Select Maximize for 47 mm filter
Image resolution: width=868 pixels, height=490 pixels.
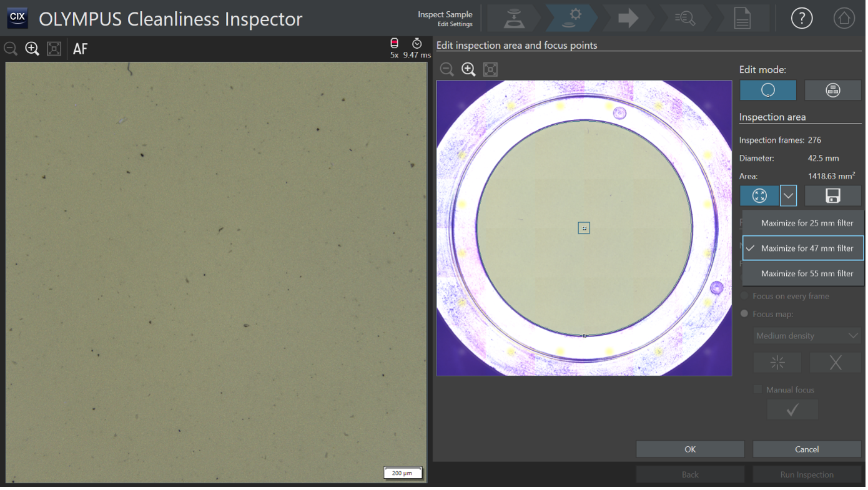(x=806, y=248)
